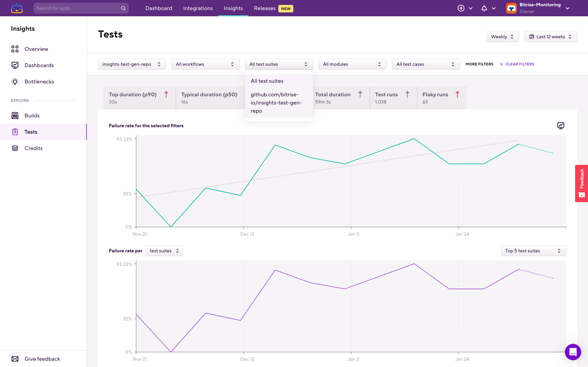Open the chat bubble support widget

point(573,352)
